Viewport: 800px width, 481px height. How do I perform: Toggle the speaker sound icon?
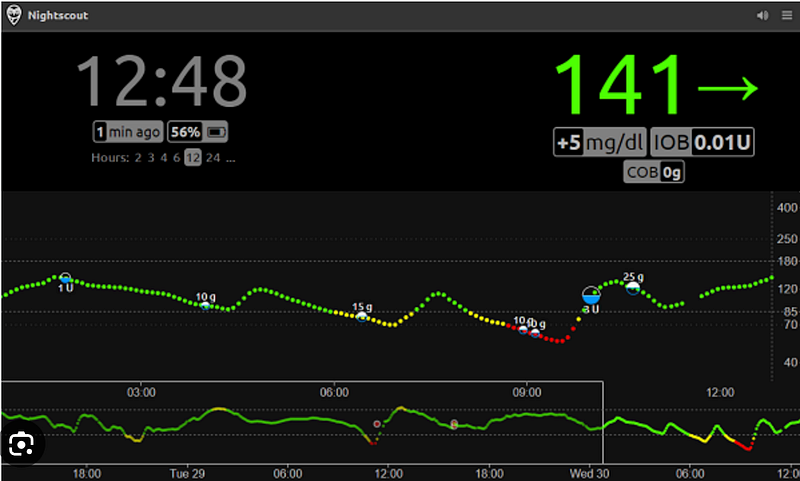[762, 15]
